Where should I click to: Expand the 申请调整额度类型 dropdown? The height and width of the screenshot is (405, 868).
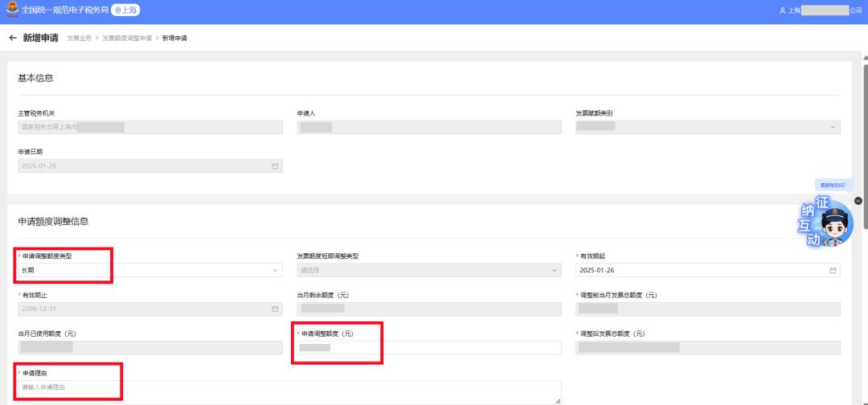[x=149, y=270]
